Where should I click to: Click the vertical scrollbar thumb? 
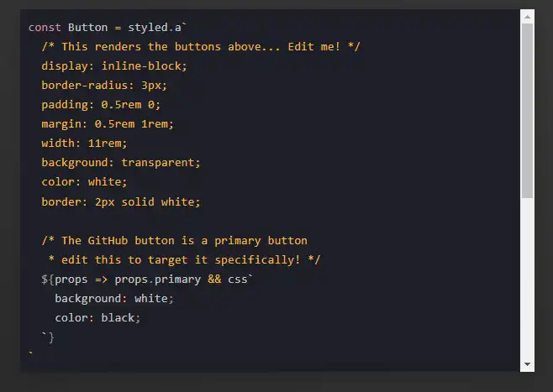(x=527, y=109)
